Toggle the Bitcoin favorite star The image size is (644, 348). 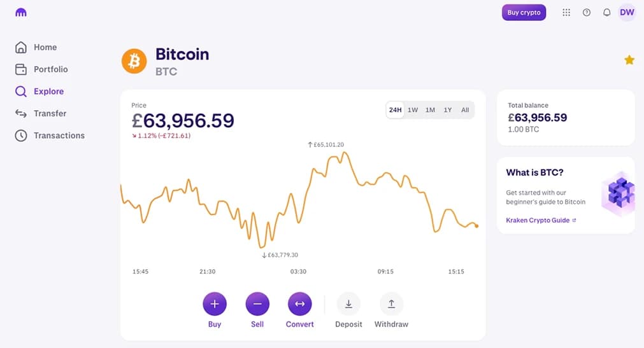pyautogui.click(x=629, y=60)
